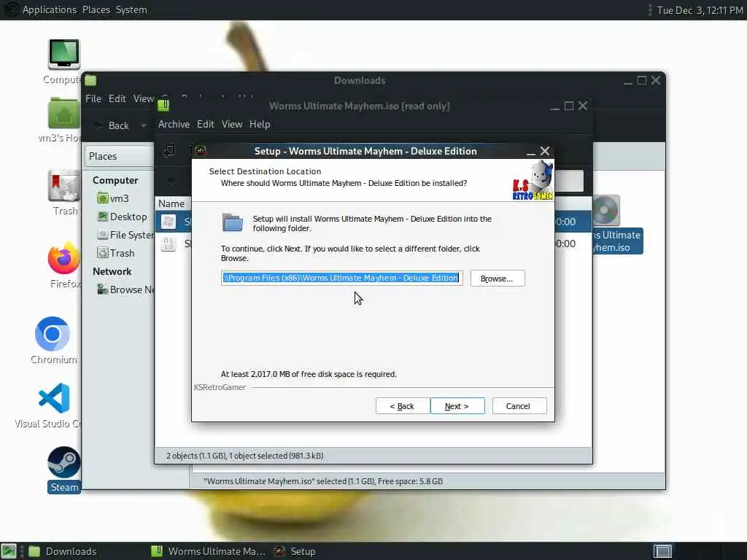Select Desktop in Places sidebar
The image size is (747, 560).
tap(123, 217)
